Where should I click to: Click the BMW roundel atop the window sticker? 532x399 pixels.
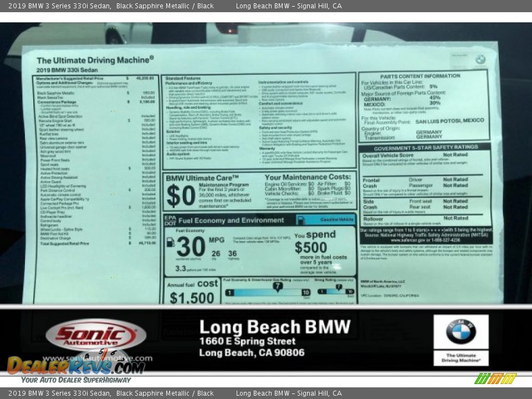point(480,59)
